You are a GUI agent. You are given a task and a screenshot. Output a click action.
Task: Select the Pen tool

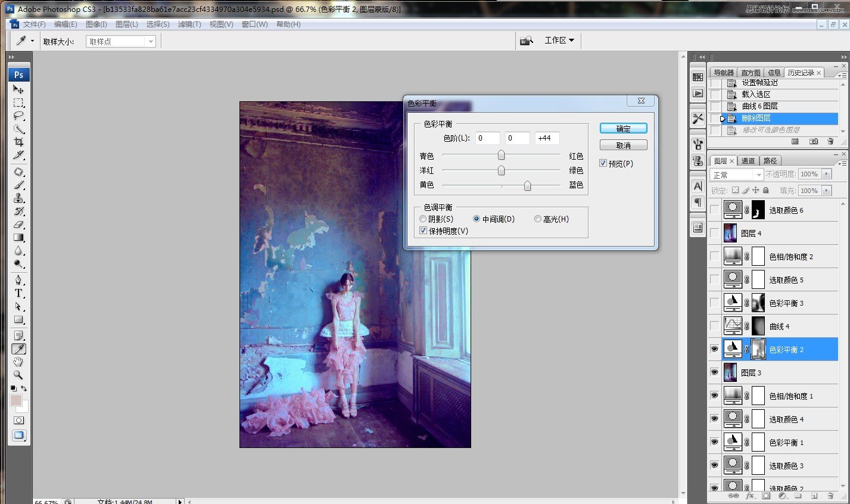(18, 280)
